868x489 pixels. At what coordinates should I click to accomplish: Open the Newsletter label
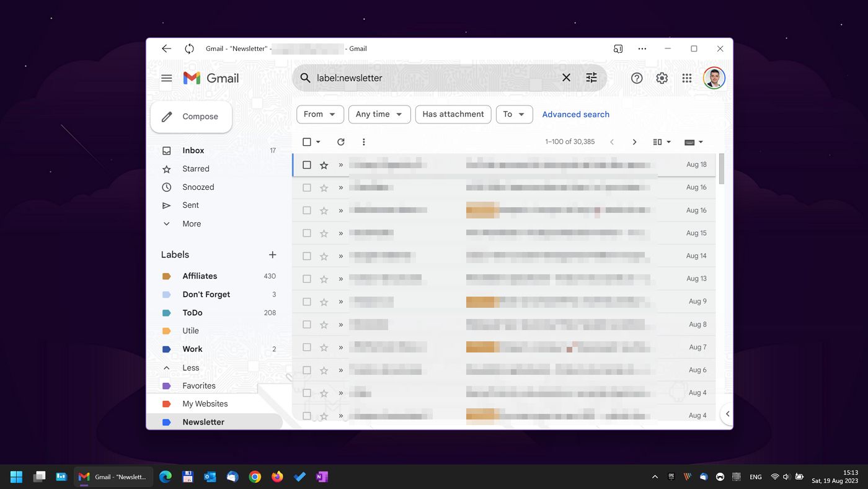(203, 421)
